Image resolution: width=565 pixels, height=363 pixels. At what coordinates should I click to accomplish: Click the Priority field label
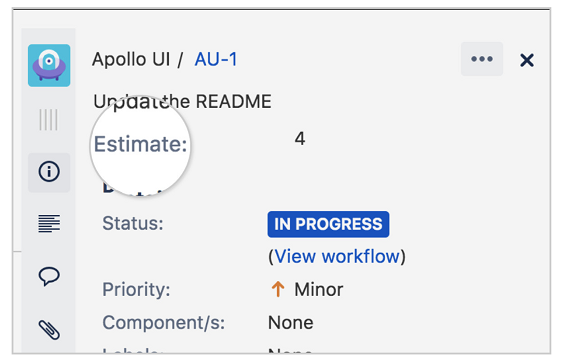click(x=136, y=289)
